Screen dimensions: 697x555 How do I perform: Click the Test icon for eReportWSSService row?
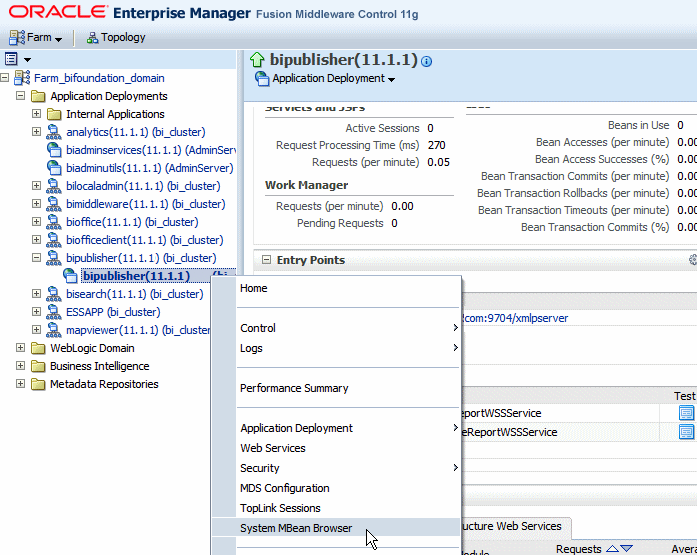[686, 431]
